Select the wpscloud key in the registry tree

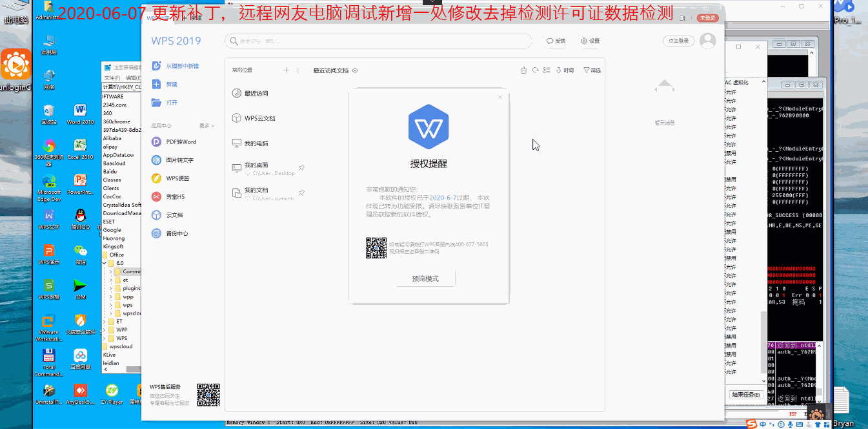[121, 346]
